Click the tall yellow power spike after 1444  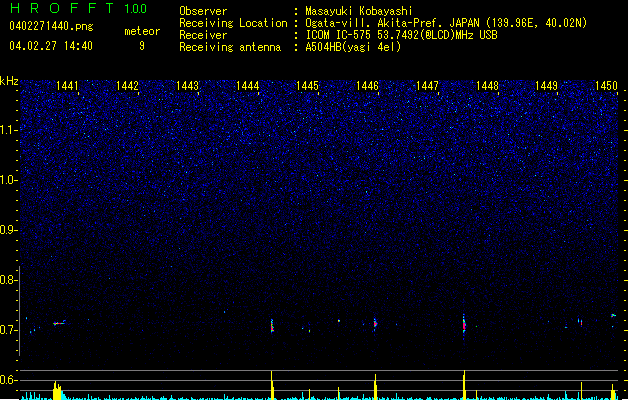point(272,386)
